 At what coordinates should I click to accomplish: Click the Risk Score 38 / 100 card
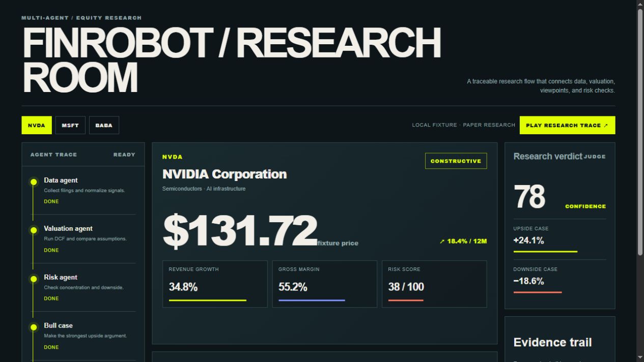click(x=434, y=284)
